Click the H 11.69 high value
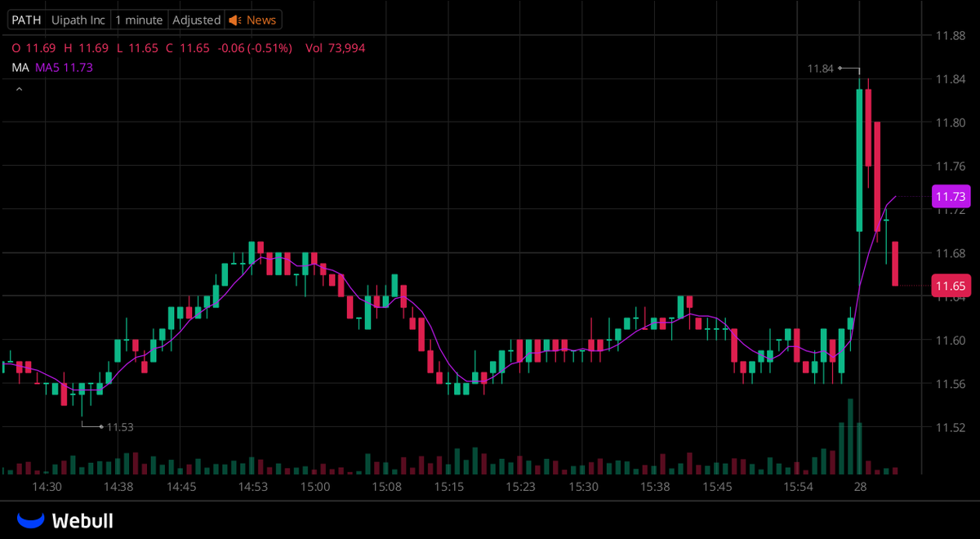 [86, 48]
